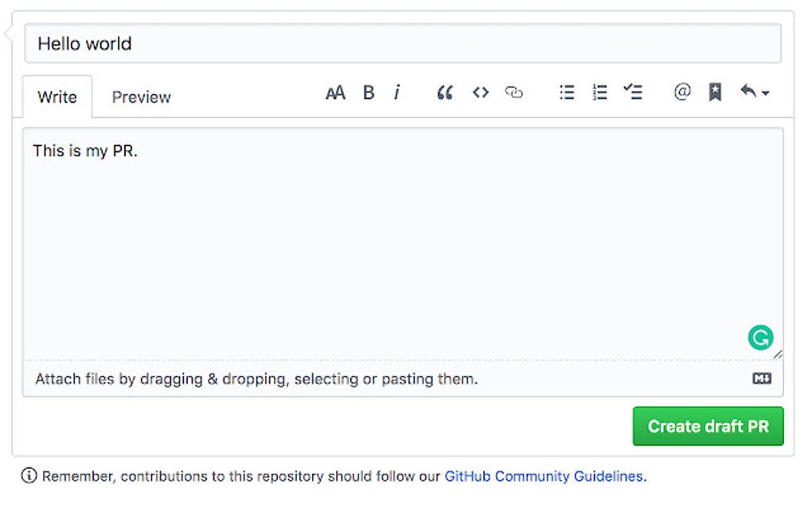Switch to the Preview tab

point(141,96)
